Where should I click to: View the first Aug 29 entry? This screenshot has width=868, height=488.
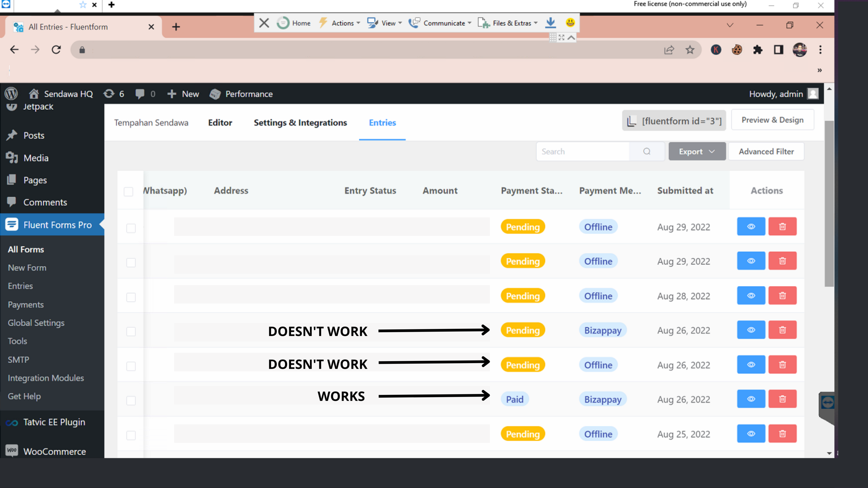coord(751,227)
